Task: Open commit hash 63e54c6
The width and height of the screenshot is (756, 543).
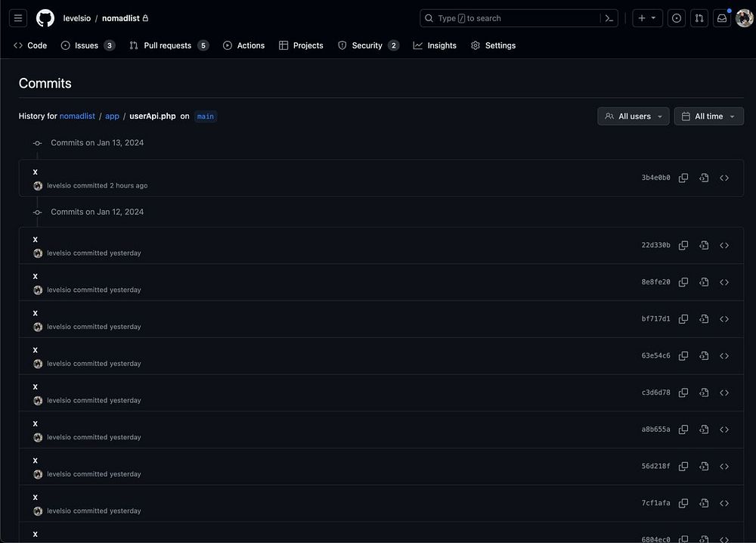Action: tap(655, 356)
